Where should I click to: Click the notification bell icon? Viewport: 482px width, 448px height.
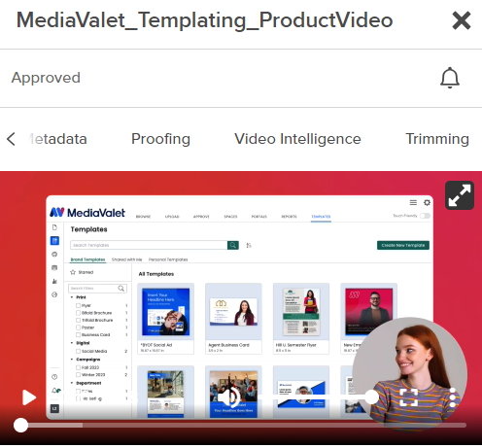pos(450,78)
